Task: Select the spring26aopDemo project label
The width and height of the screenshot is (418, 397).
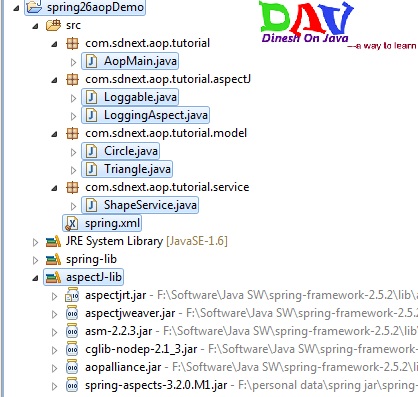Action: tap(95, 7)
